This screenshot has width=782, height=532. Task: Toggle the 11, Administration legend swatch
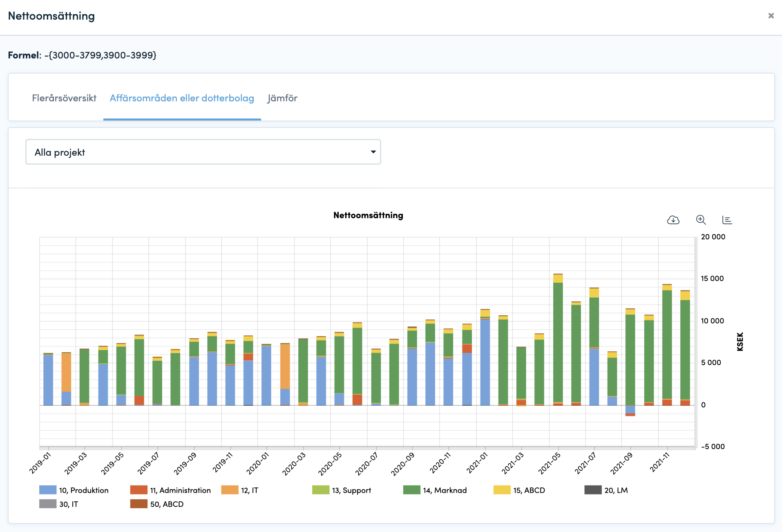coord(139,490)
